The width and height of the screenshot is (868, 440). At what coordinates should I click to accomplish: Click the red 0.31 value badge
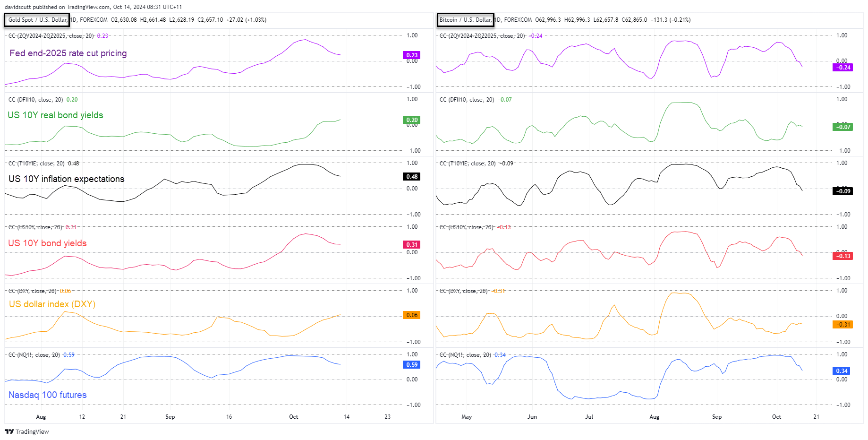[412, 245]
